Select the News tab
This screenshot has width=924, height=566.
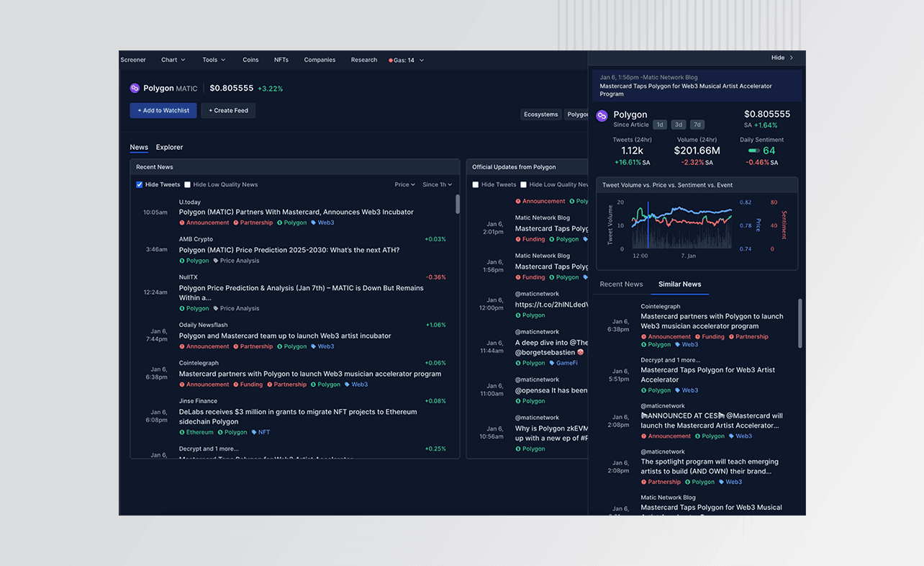(139, 147)
